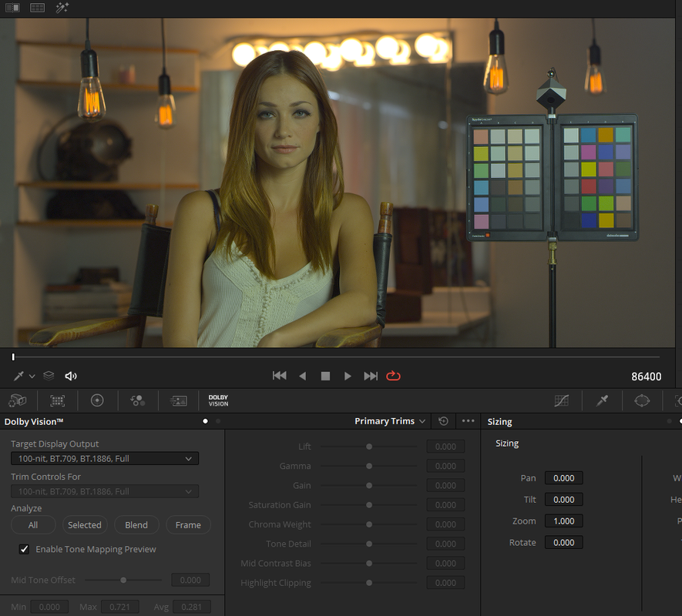Click the layers stack icon below viewer

pyautogui.click(x=49, y=376)
